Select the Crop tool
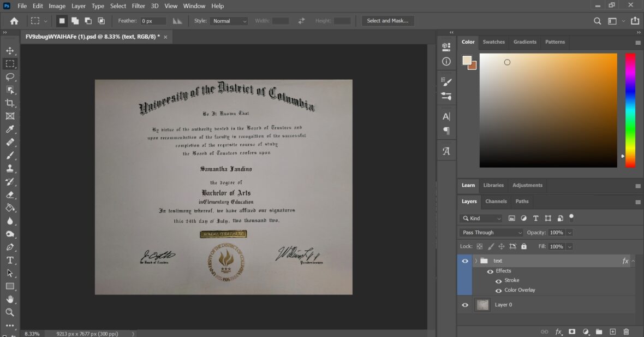 pos(10,103)
